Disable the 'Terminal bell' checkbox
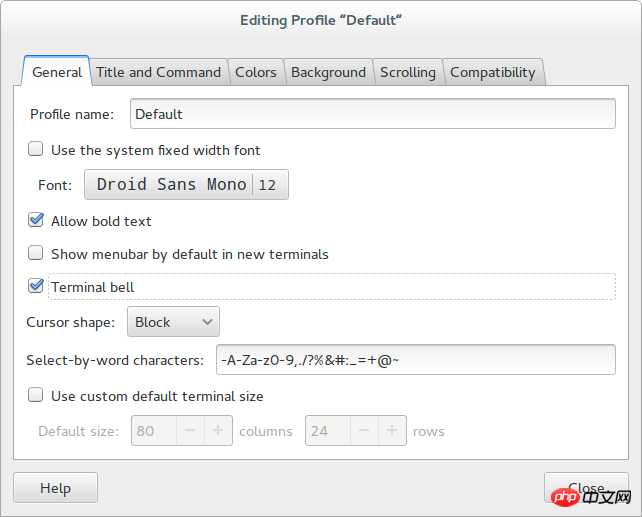 [x=36, y=287]
